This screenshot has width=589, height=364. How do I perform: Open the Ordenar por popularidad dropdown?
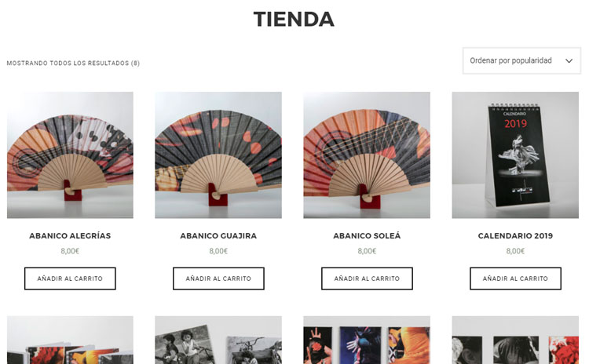(x=521, y=60)
